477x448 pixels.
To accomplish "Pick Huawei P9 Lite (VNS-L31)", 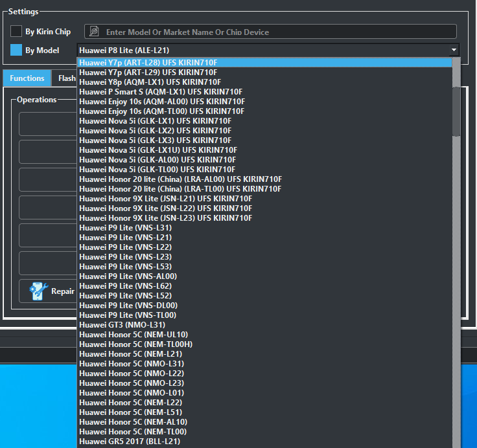I will click(264, 228).
